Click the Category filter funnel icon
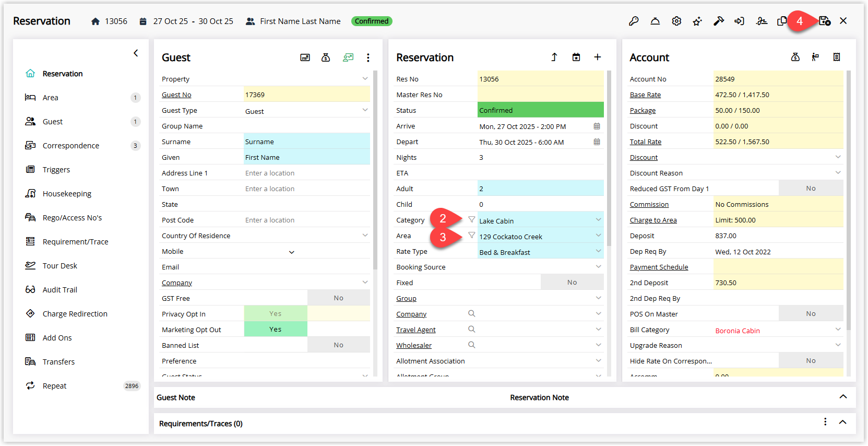 click(x=472, y=219)
